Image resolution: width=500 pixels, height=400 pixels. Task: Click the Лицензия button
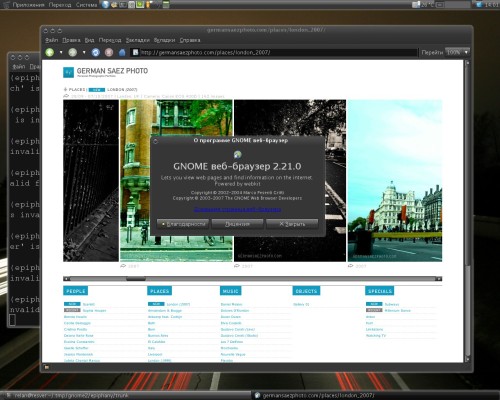(x=237, y=224)
